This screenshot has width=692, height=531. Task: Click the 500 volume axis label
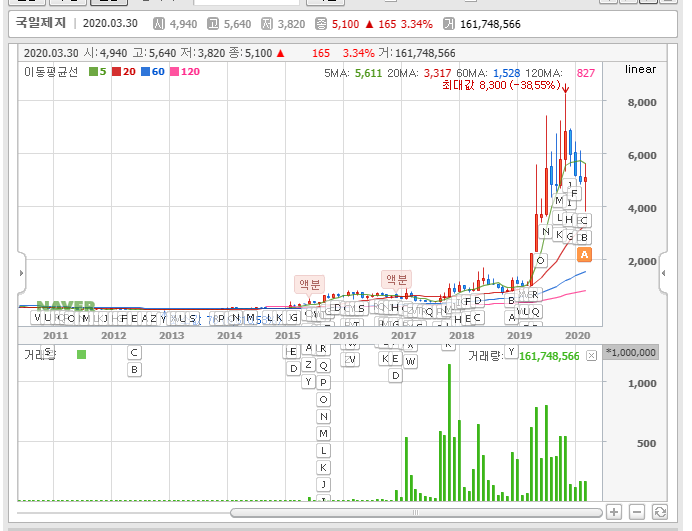646,444
